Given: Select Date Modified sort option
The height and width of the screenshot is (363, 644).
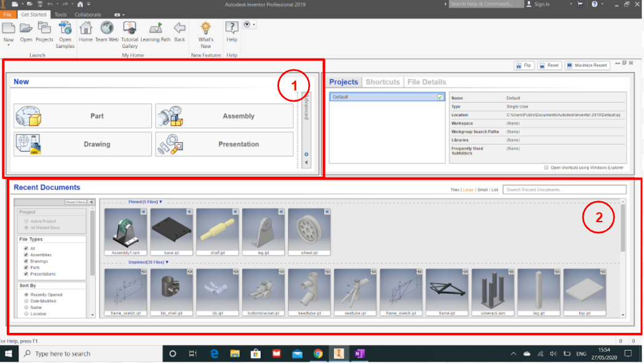Looking at the screenshot, I should 26,301.
